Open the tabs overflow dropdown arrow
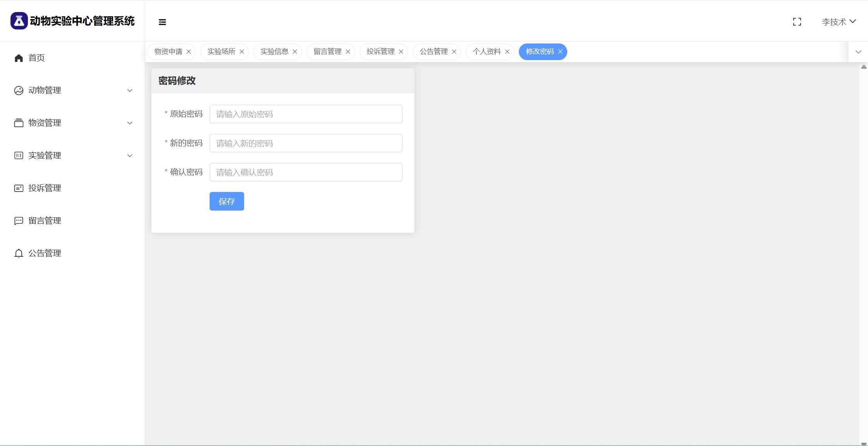 [858, 52]
